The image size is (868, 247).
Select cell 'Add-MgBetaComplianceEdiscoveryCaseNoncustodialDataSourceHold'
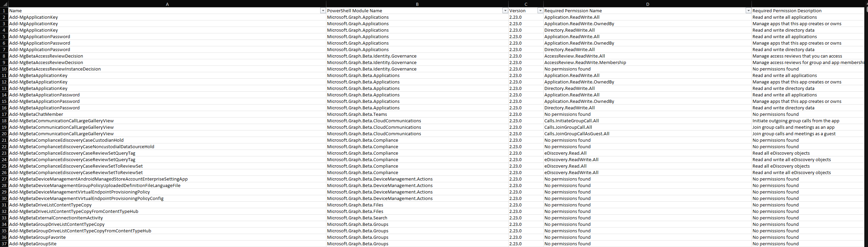coord(167,147)
